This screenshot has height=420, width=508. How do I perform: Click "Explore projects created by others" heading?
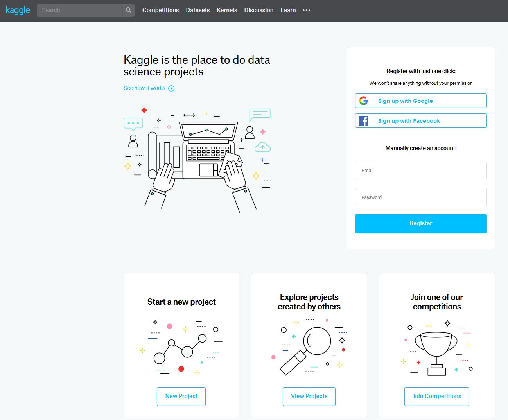(309, 302)
